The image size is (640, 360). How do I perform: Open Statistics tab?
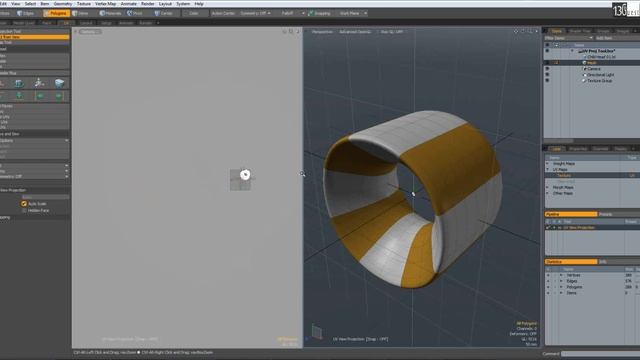(x=571, y=262)
